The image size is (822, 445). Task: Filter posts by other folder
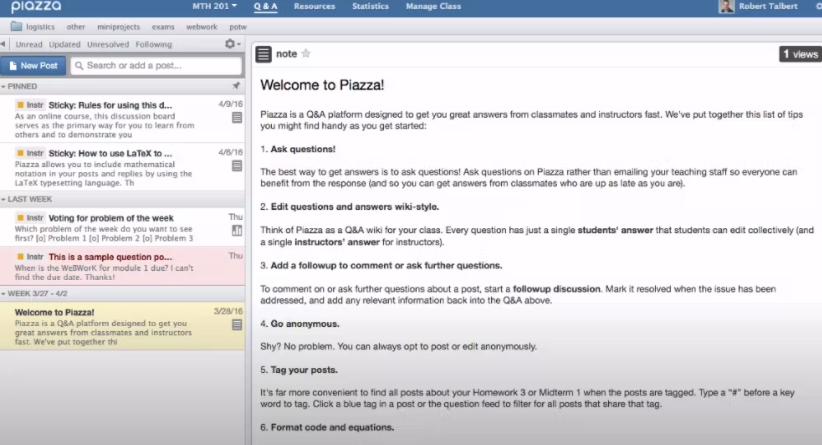tap(75, 27)
